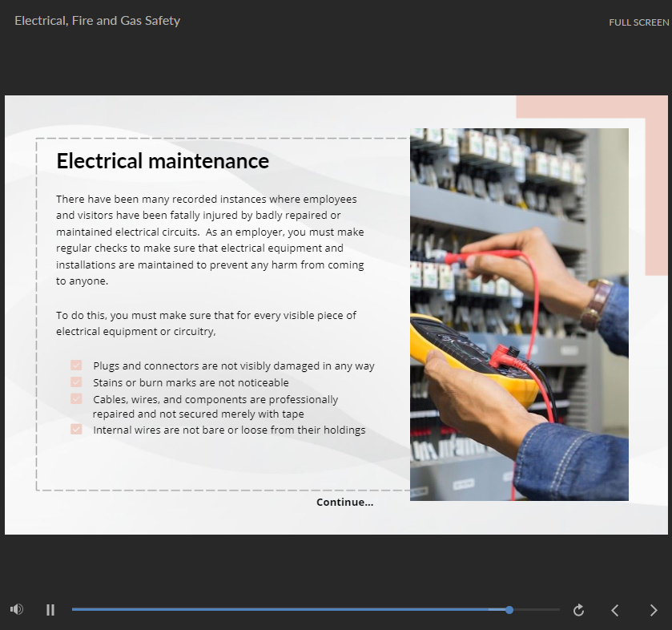Tick the 'Plugs and connectors' checkbox
This screenshot has width=672, height=630.
coord(76,365)
